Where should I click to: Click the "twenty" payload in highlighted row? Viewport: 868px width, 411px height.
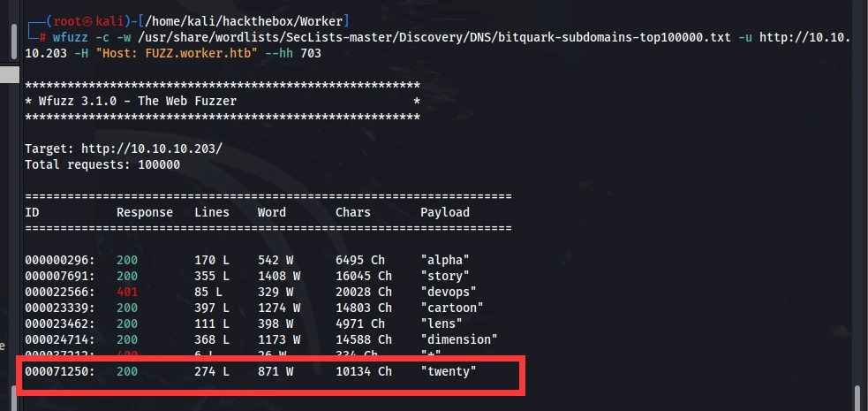coord(449,372)
